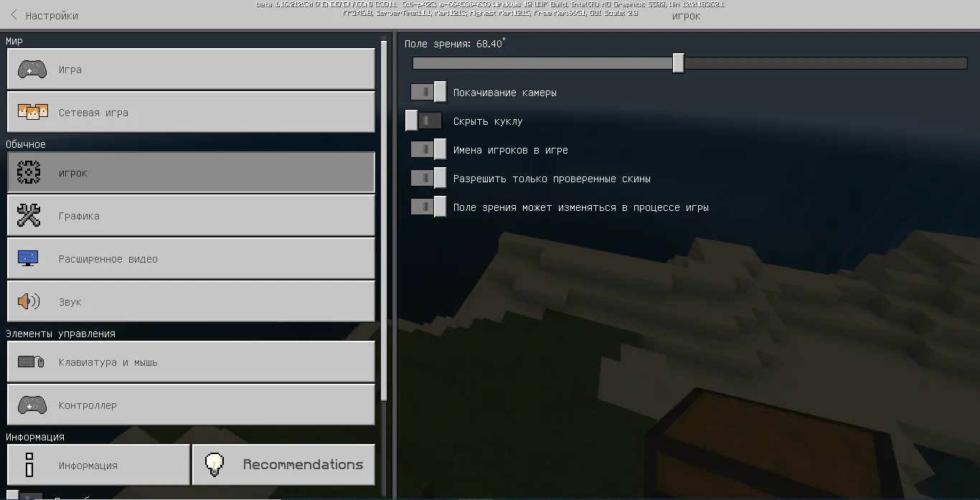
Task: Toggle Разрешить только проверенные скины switch
Action: [428, 179]
